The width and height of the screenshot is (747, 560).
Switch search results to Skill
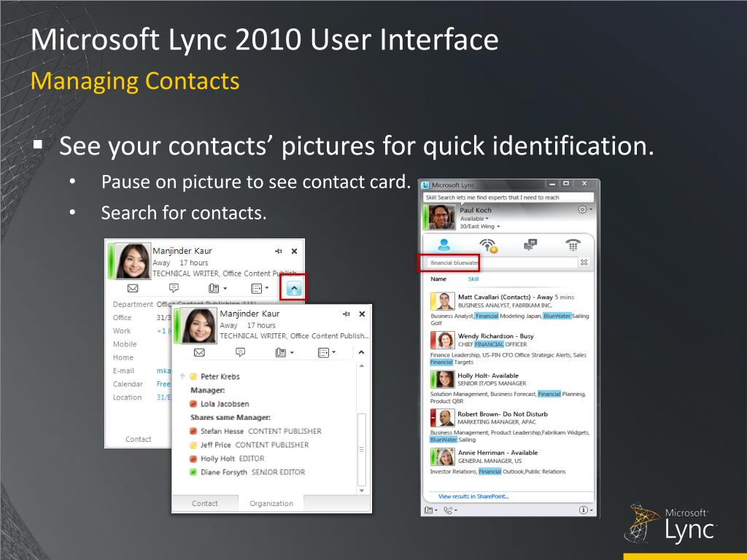(473, 279)
